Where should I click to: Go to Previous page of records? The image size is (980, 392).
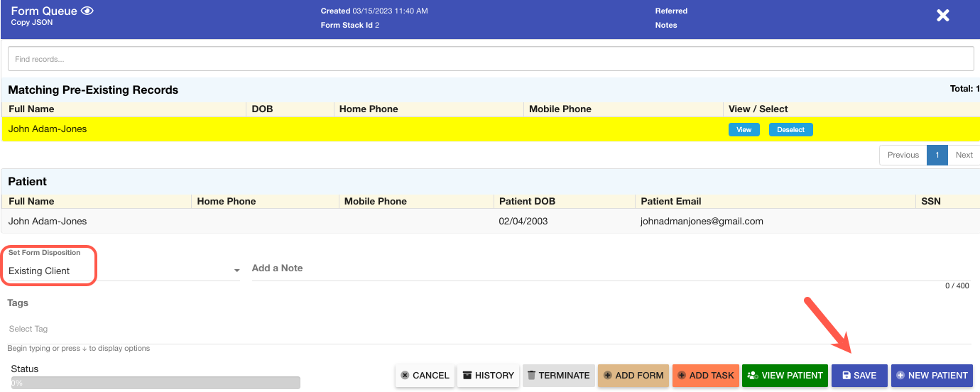(x=903, y=155)
